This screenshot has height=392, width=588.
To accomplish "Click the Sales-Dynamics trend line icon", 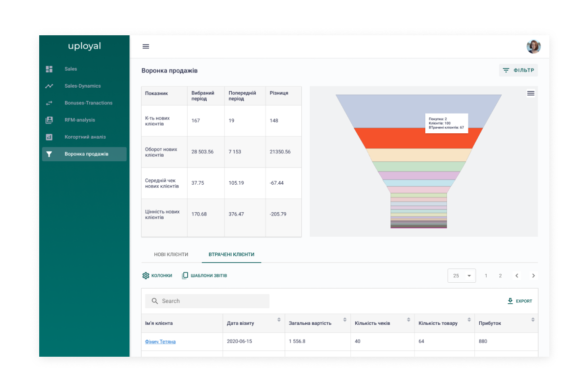I will 49,86.
